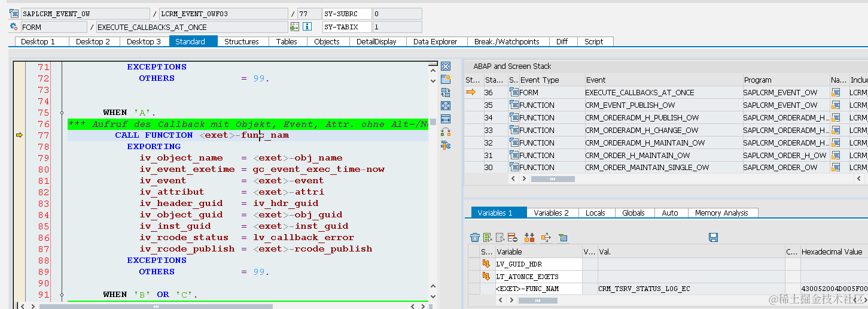Switch to the Locals tab
Screen dimensions: 868x309
pos(595,213)
